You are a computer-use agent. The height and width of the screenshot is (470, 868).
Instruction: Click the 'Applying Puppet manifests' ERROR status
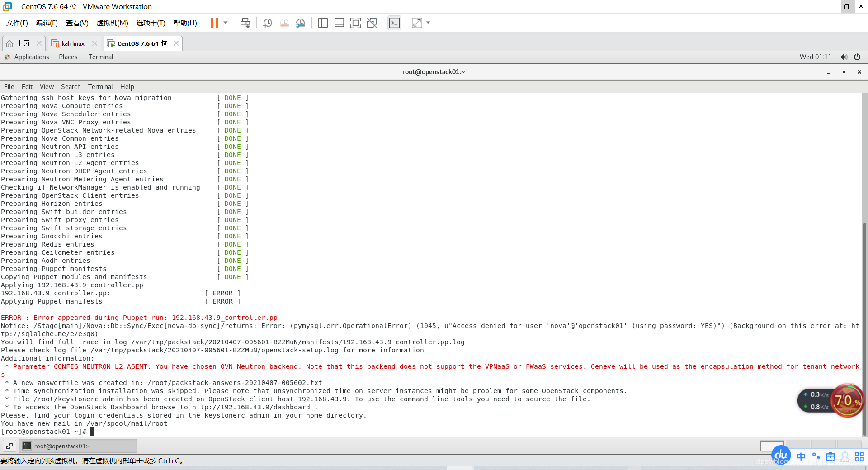[222, 301]
